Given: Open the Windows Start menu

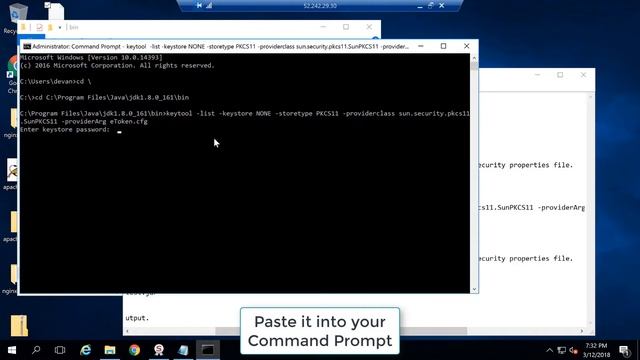Looking at the screenshot, I should (11, 350).
